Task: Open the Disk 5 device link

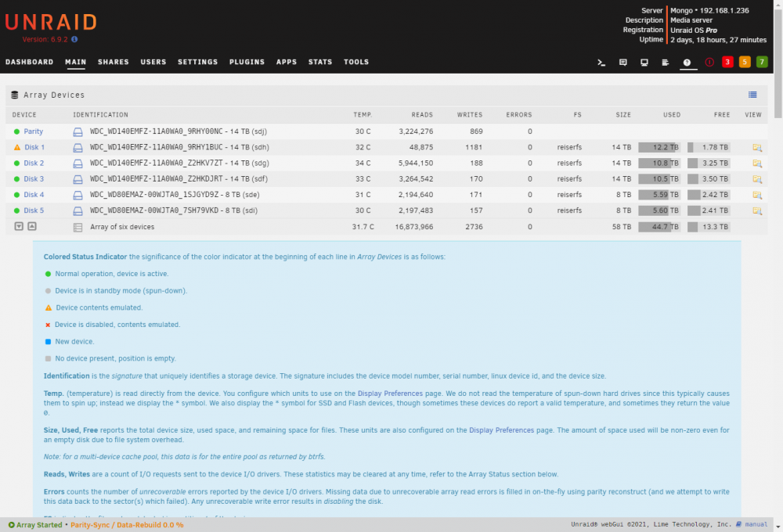Action: 34,210
